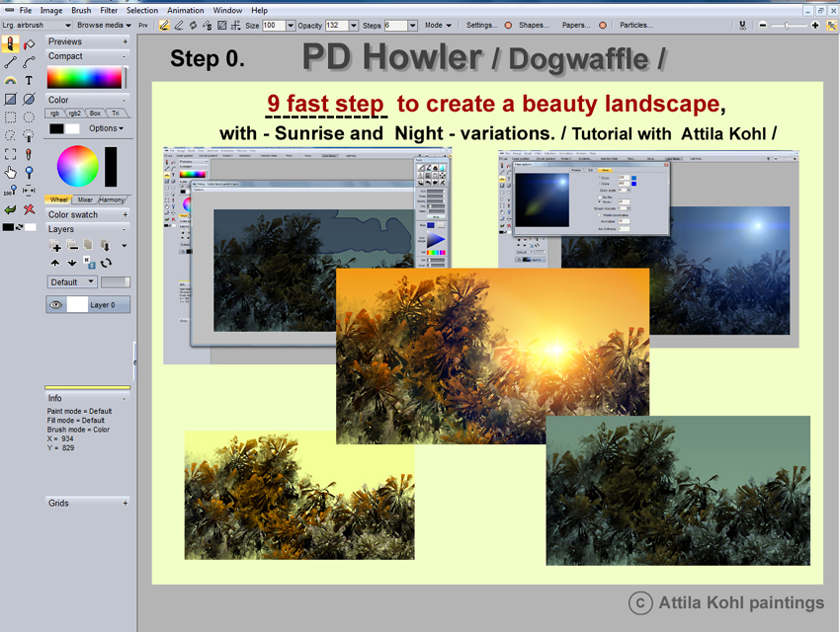Switch to the Mixer color tab
Screen dimensions: 840x632
(85, 199)
